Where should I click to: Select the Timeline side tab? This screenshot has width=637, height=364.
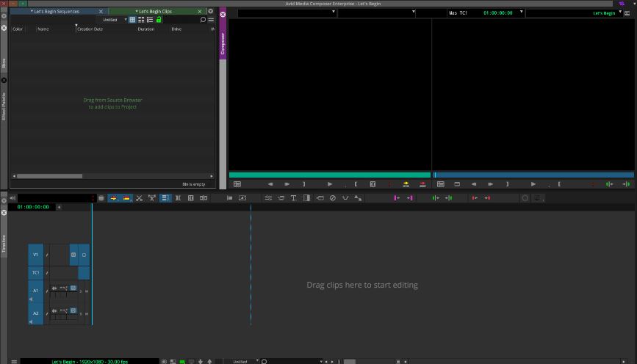[x=4, y=244]
